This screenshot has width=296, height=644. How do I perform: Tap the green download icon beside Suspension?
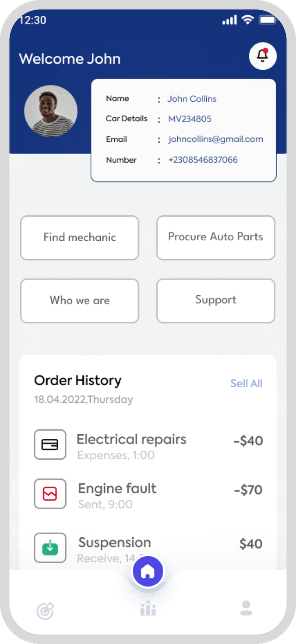(50, 548)
